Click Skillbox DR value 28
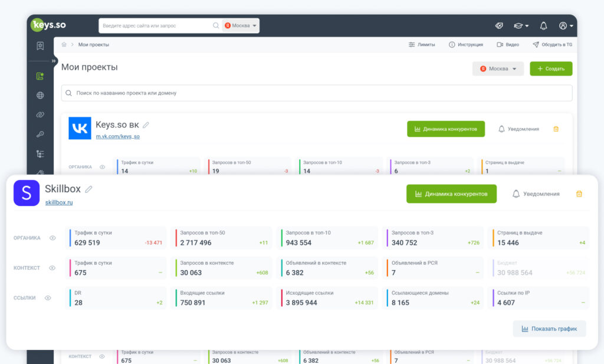This screenshot has height=364, width=604. (x=78, y=303)
